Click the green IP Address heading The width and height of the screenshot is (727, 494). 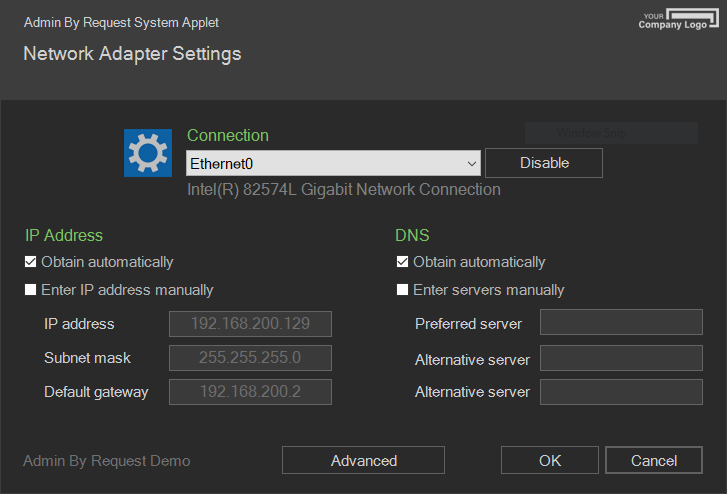point(64,236)
